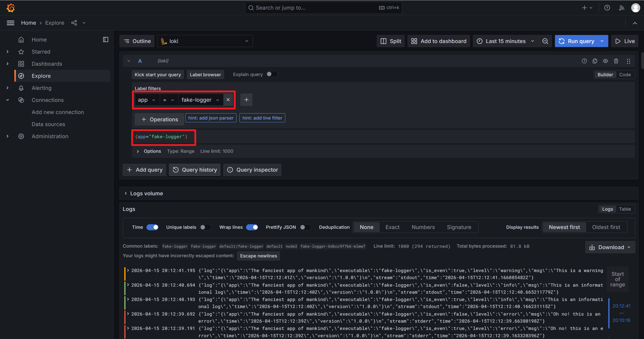The height and width of the screenshot is (339, 644).
Task: Select Exact deduplication option
Action: (392, 227)
